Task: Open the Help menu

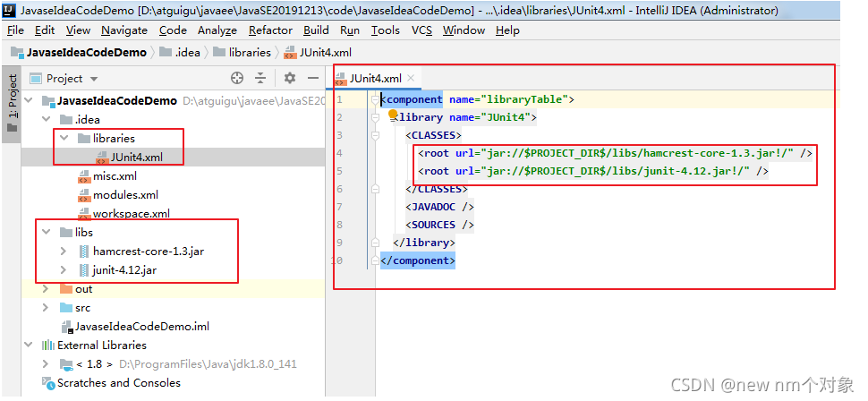Action: coord(507,30)
